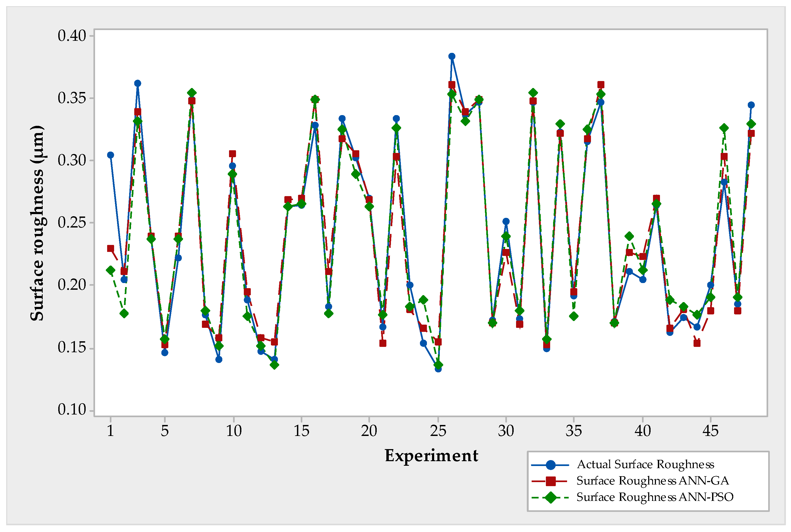The height and width of the screenshot is (532, 791).
Task: Click the 0.10 y-axis tick label
Action: [72, 409]
